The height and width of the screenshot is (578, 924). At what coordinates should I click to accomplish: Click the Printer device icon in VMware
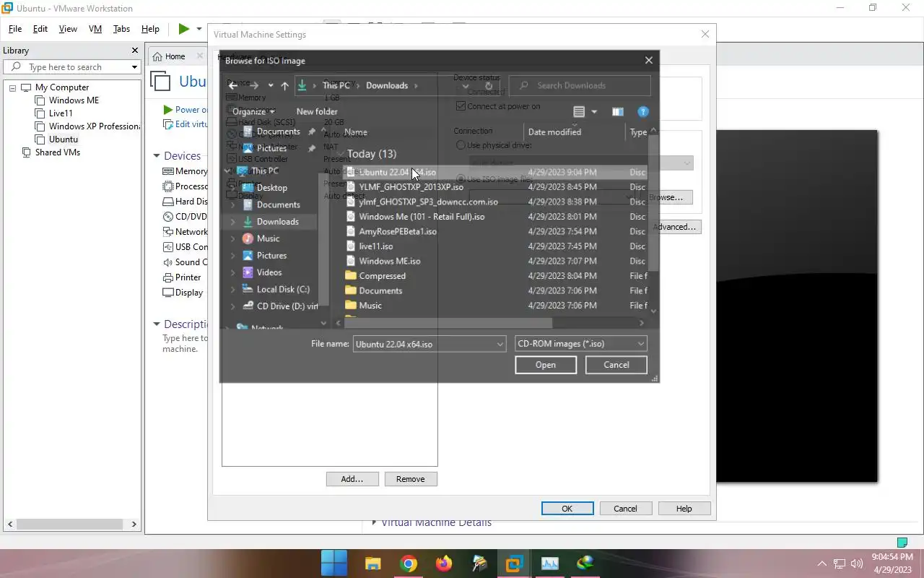(168, 277)
